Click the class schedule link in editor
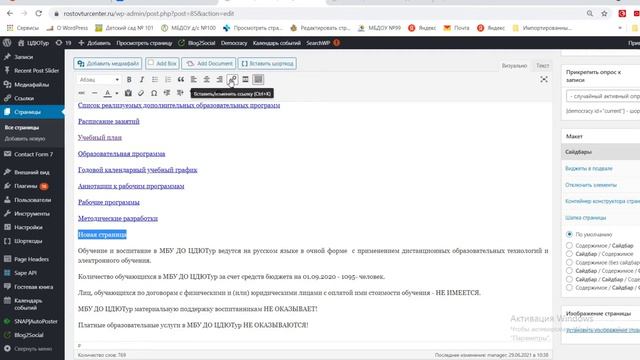640x360 pixels. click(x=109, y=122)
